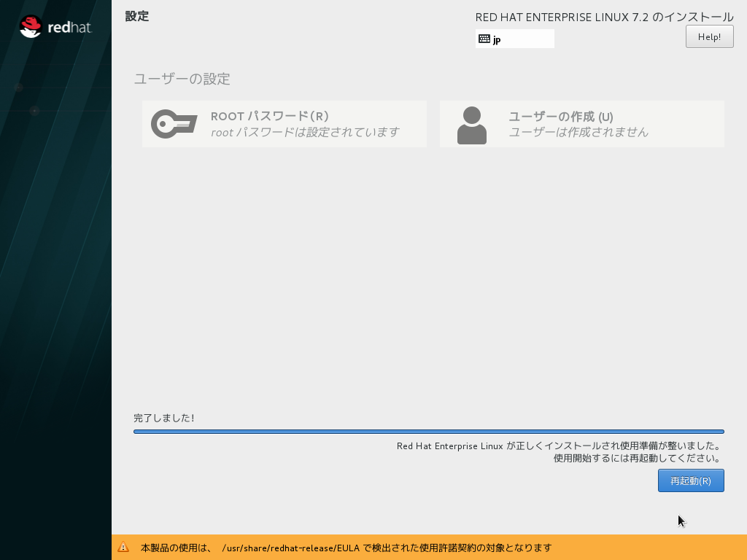Click the user silhouette icon

pyautogui.click(x=472, y=125)
